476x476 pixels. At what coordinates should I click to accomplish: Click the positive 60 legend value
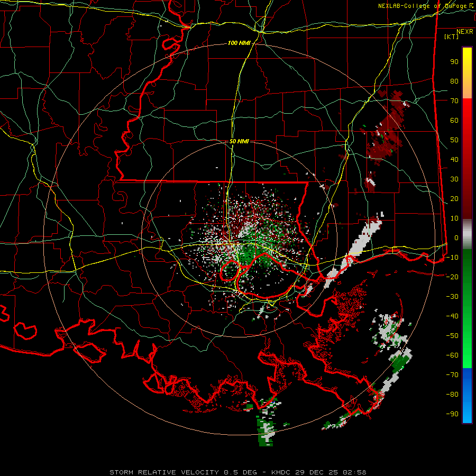pos(454,121)
